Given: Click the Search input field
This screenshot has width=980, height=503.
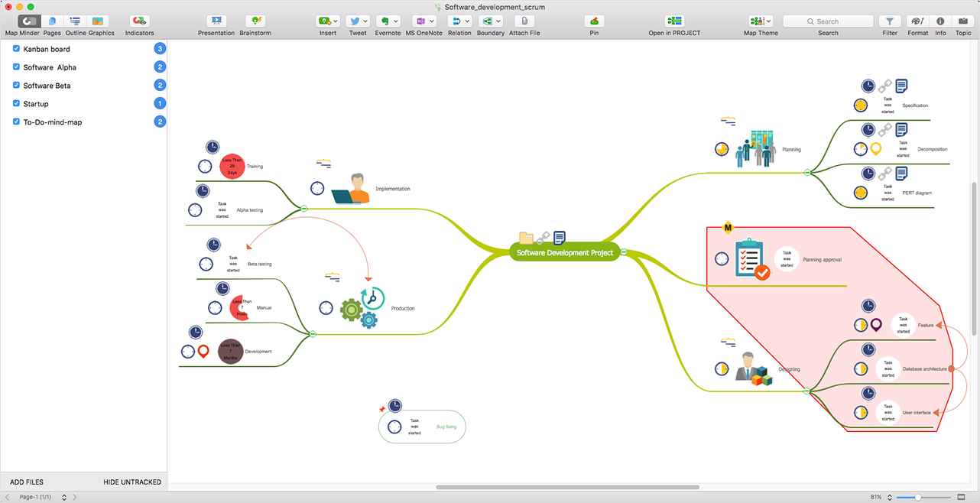Looking at the screenshot, I should coord(828,21).
